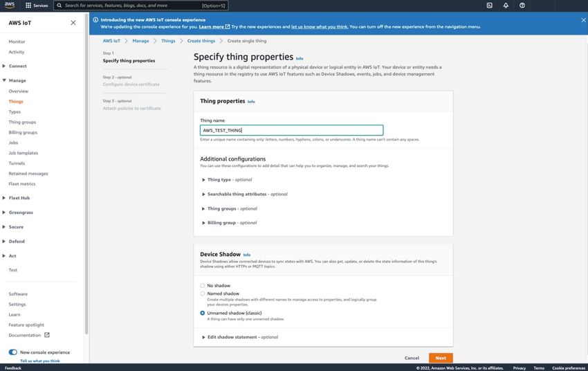The image size is (588, 371).
Task: Click the Cancel button
Action: 412,358
